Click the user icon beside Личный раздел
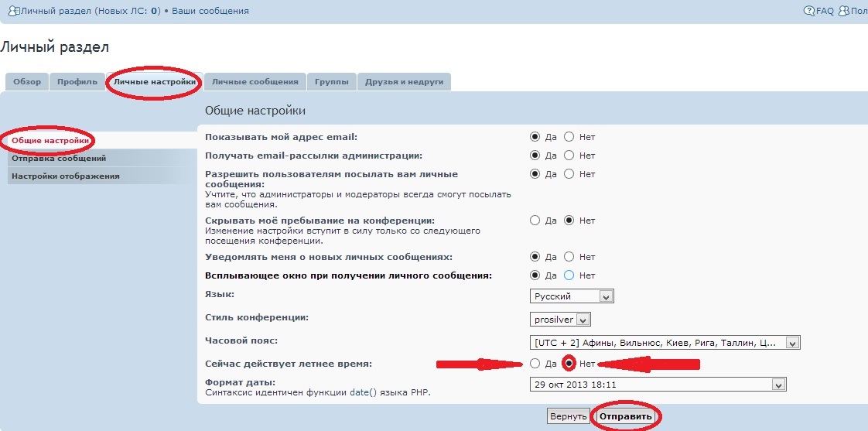Image resolution: width=868 pixels, height=431 pixels. (x=5, y=12)
